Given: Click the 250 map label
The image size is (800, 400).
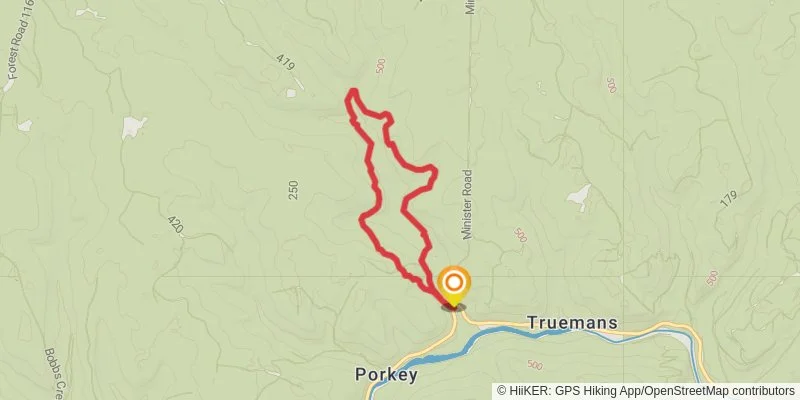Looking at the screenshot, I should (293, 190).
